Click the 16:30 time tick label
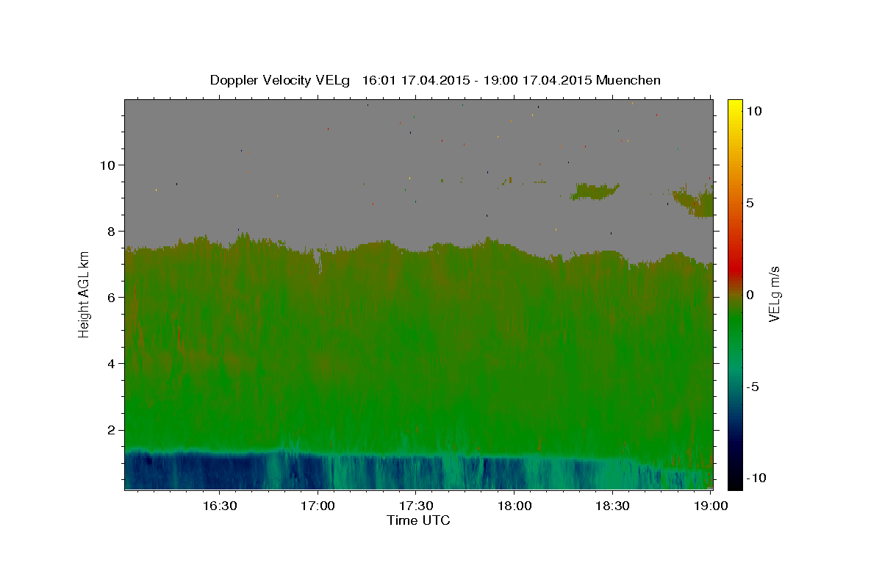 click(219, 506)
